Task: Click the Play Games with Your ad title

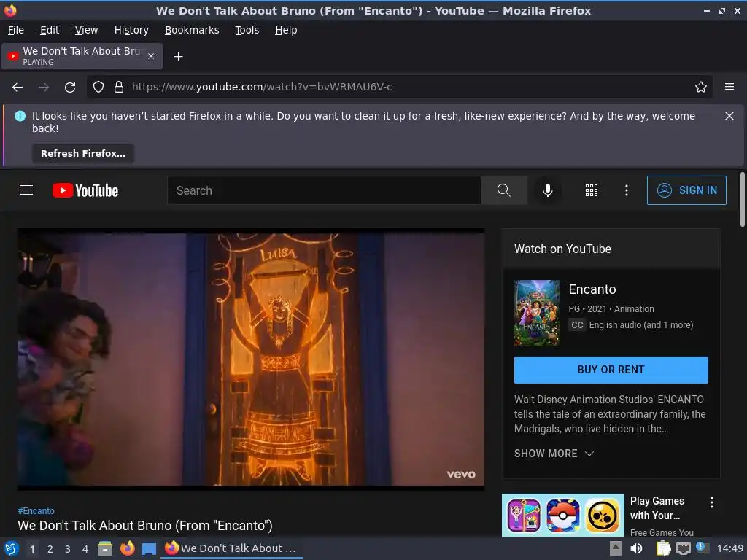Action: pos(657,508)
